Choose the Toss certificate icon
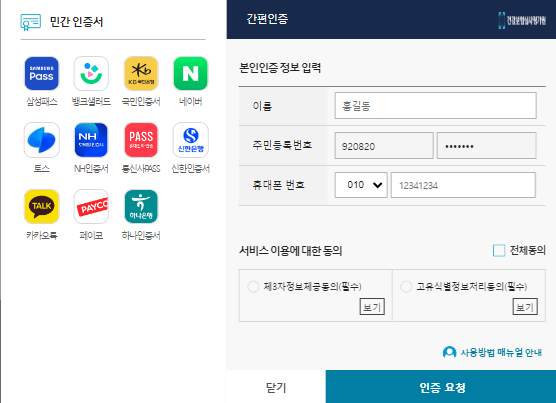The image size is (556, 403). click(41, 140)
